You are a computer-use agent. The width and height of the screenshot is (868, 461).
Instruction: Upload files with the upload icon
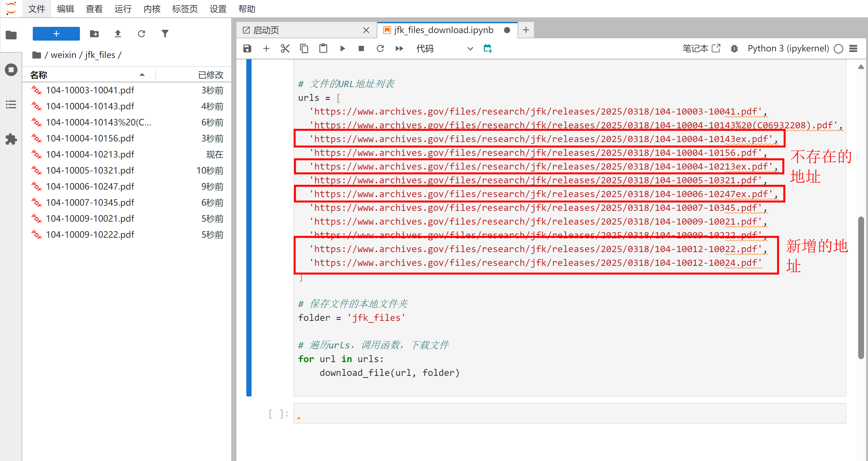click(x=118, y=34)
